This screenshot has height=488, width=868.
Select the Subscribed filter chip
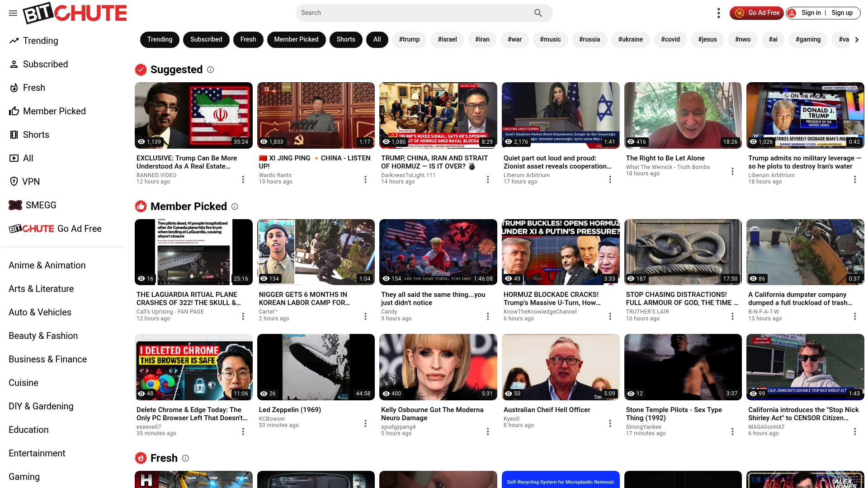(206, 40)
